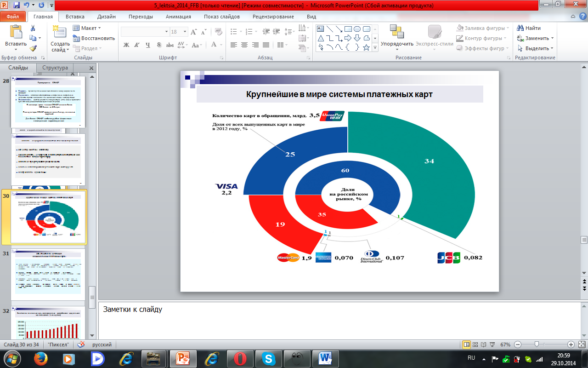588x368 pixels.
Task: Click the Redo icon in the quick access toolbar
Action: click(41, 6)
